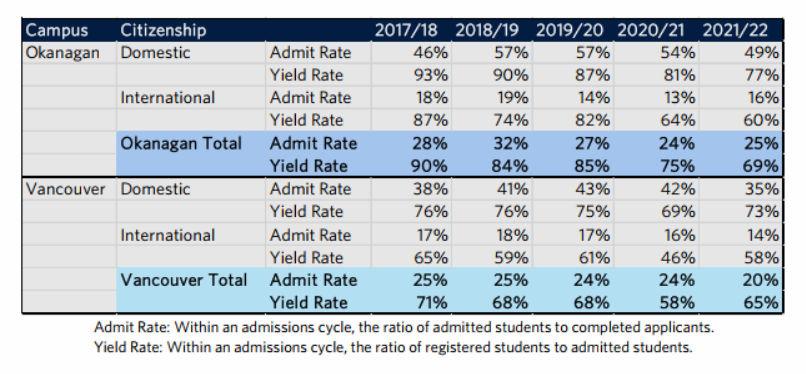This screenshot has height=374, width=806.
Task: Click Okanagan Domestic 2017/18 admit rate 46%
Action: 430,52
